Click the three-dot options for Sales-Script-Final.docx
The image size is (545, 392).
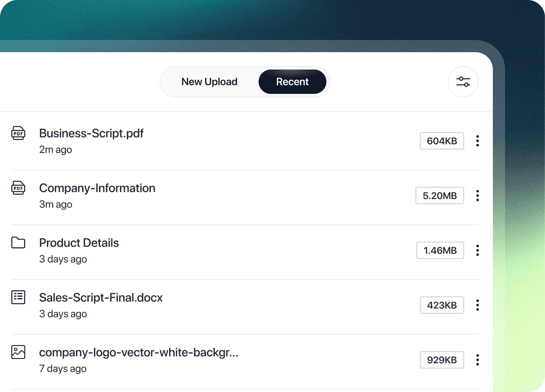(x=477, y=305)
